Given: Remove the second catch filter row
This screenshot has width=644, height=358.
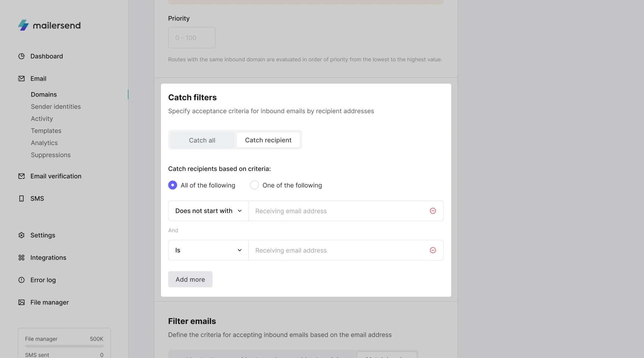Looking at the screenshot, I should coord(433,250).
